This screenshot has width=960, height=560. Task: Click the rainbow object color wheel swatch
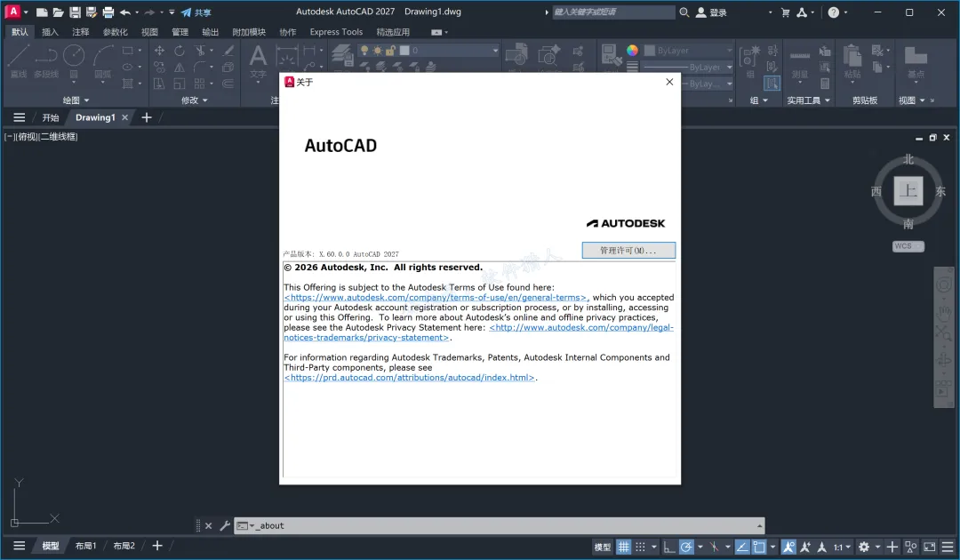coord(633,50)
